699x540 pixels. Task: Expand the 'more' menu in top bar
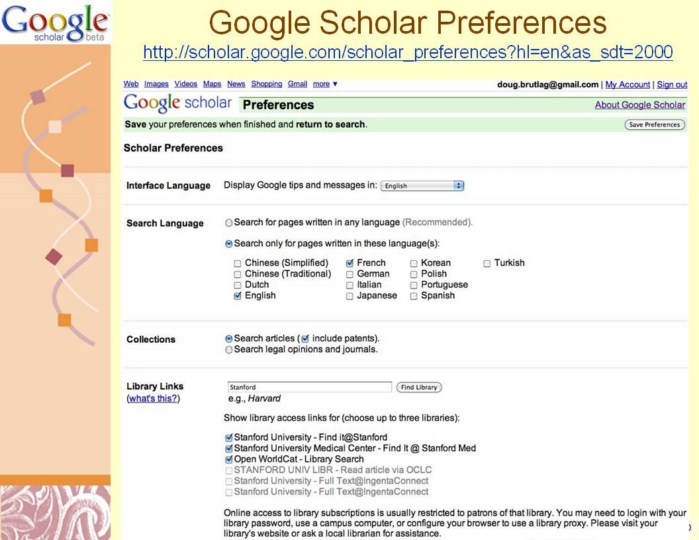click(x=325, y=84)
